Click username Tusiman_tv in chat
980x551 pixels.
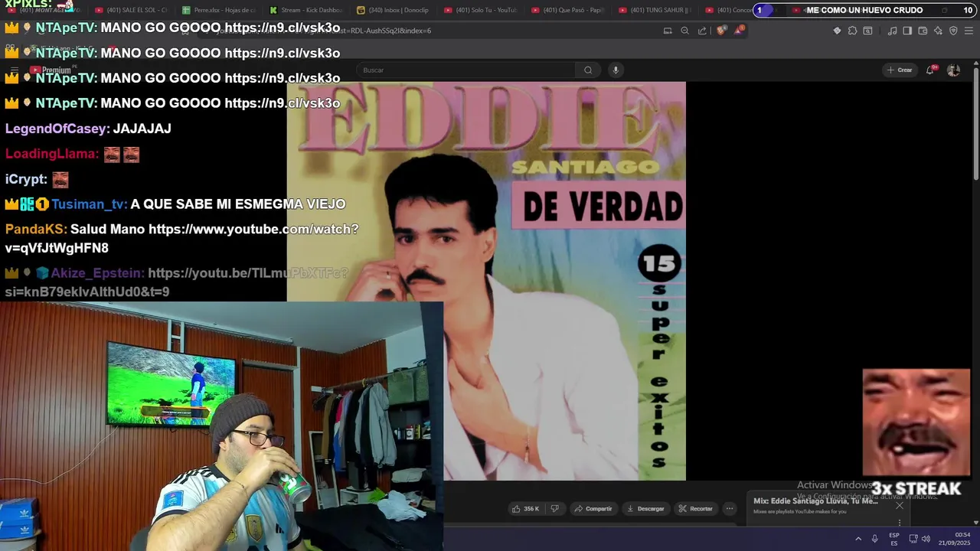pyautogui.click(x=89, y=204)
